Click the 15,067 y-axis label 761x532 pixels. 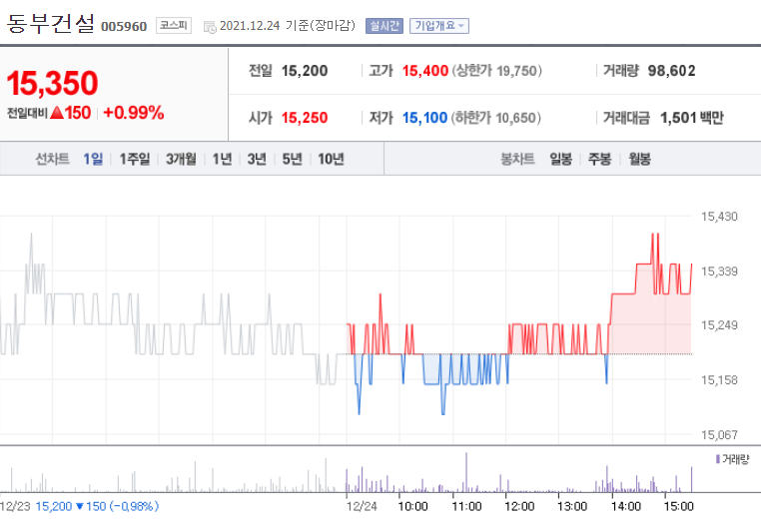(x=719, y=434)
